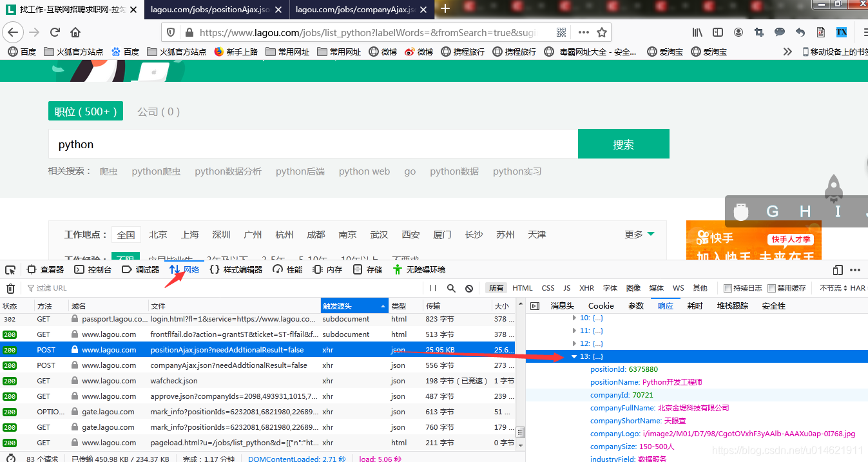Image resolution: width=868 pixels, height=462 pixels.
Task: Filter requests by 图像
Action: click(x=633, y=288)
